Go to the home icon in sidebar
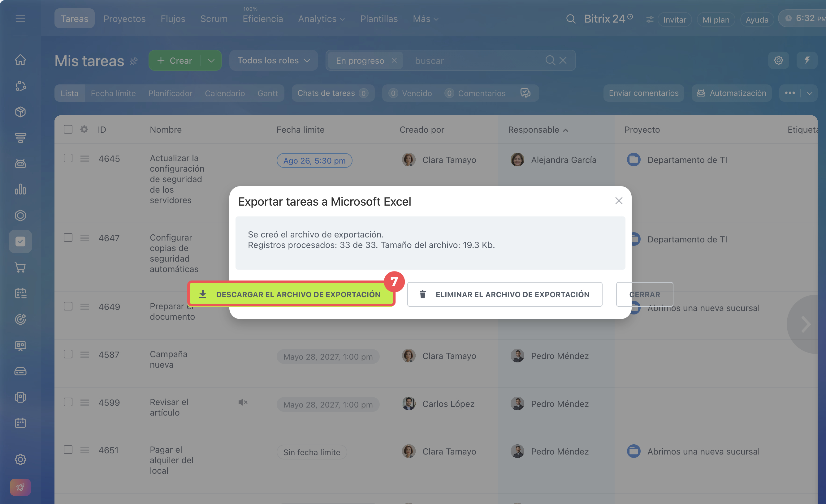 [20, 60]
